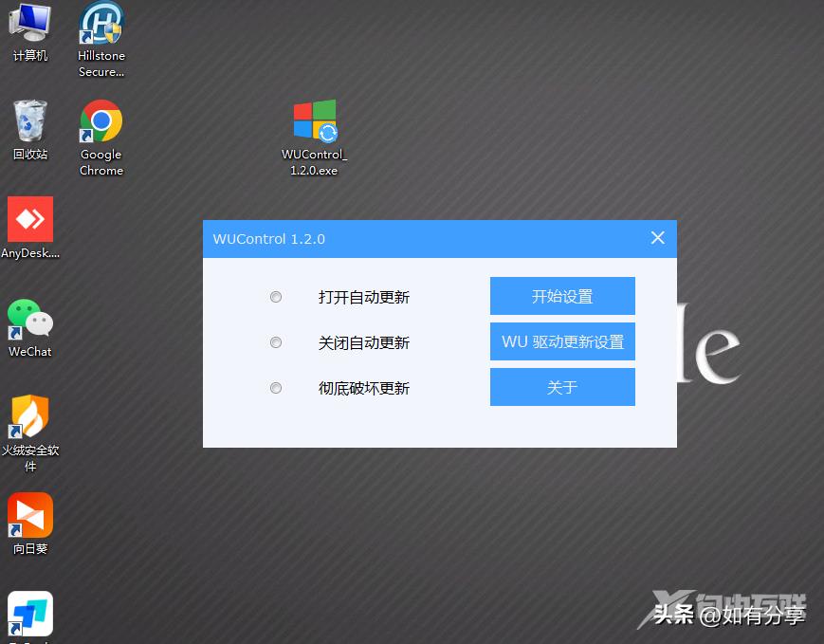Image resolution: width=824 pixels, height=644 pixels.
Task: Select the WUControl_1.2.0.exe desktop file
Action: pos(314,122)
